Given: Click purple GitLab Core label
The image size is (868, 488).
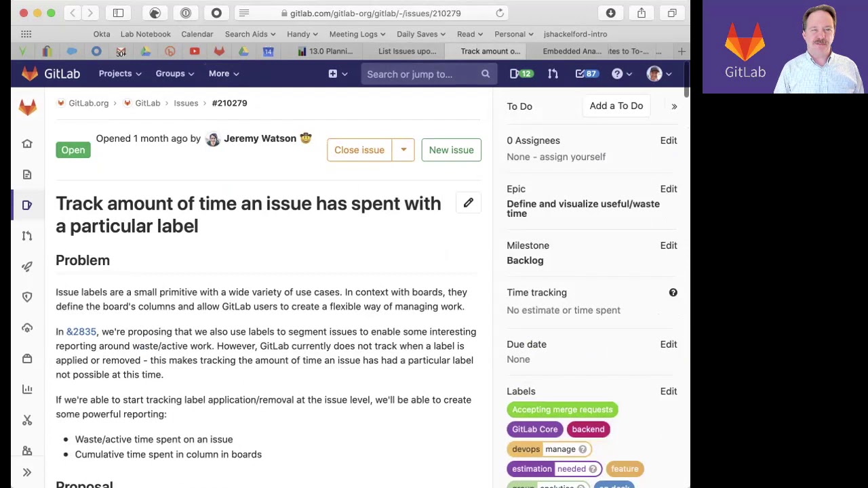Looking at the screenshot, I should click(534, 429).
